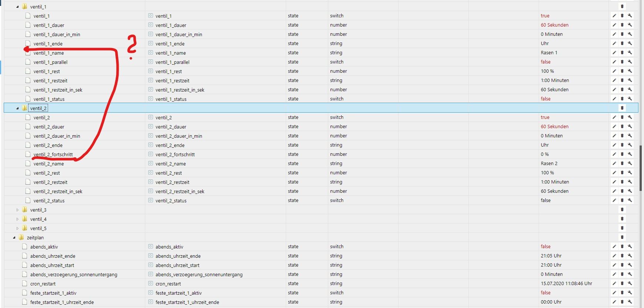Click the '0 %' value of ventil_2_fortschritt
The image size is (644, 308).
point(545,154)
